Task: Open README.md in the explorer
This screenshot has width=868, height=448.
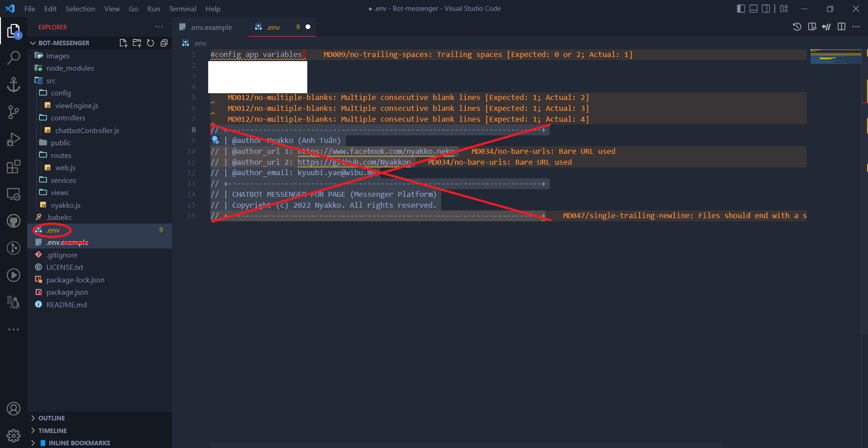Action: pos(67,305)
